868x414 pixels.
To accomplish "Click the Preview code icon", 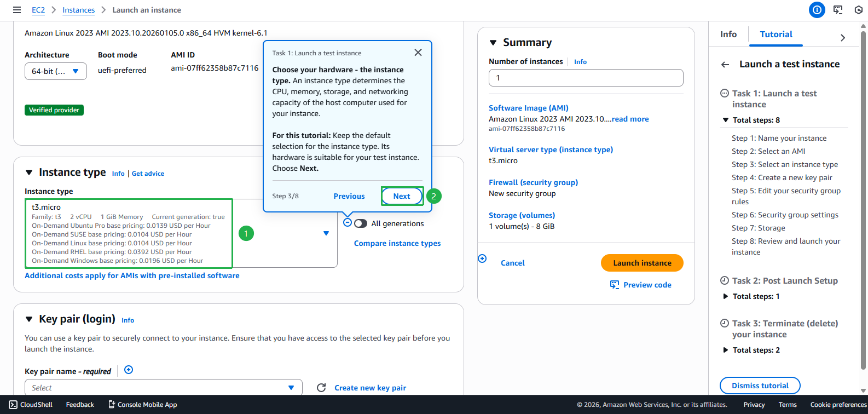I will (x=615, y=285).
